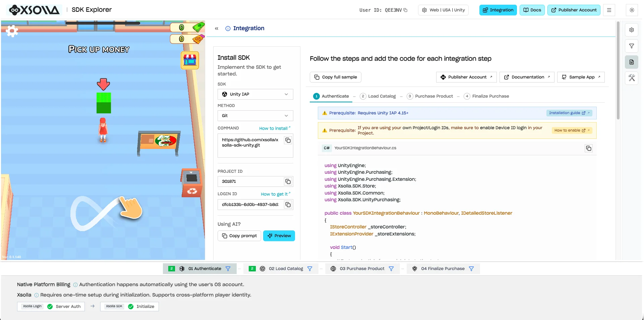Toggle filter for 02 Load Catalog step
Viewport: 644px width, 320px height.
pos(310,269)
